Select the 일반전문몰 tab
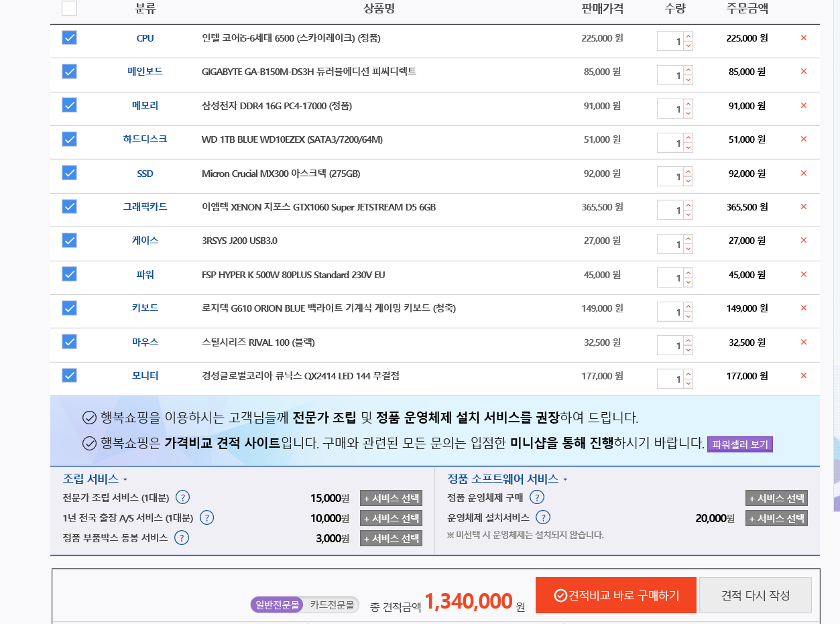The image size is (840, 624). pyautogui.click(x=277, y=605)
